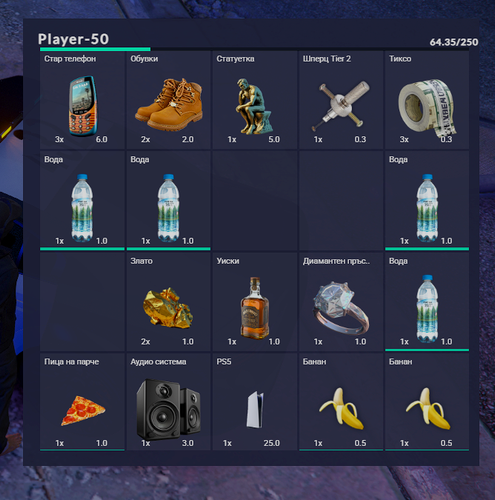This screenshot has height=500, width=495.
Task: Click the Player-50 inventory title
Action: (73, 39)
